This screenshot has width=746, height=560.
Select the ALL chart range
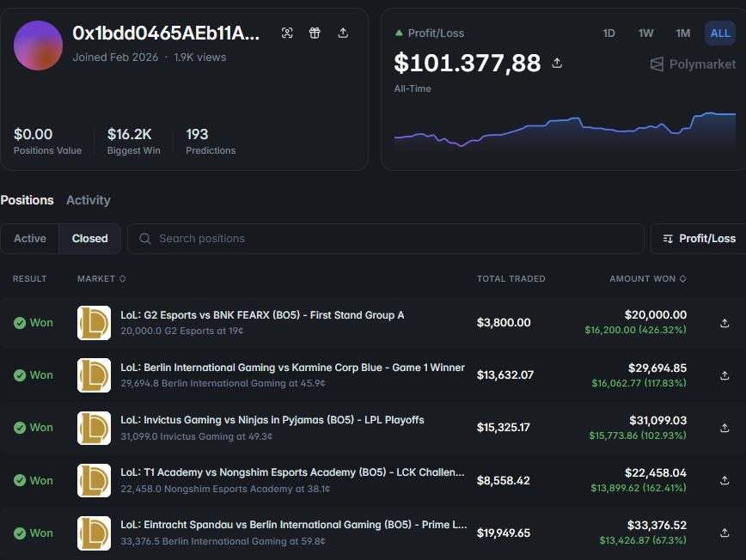tap(720, 33)
